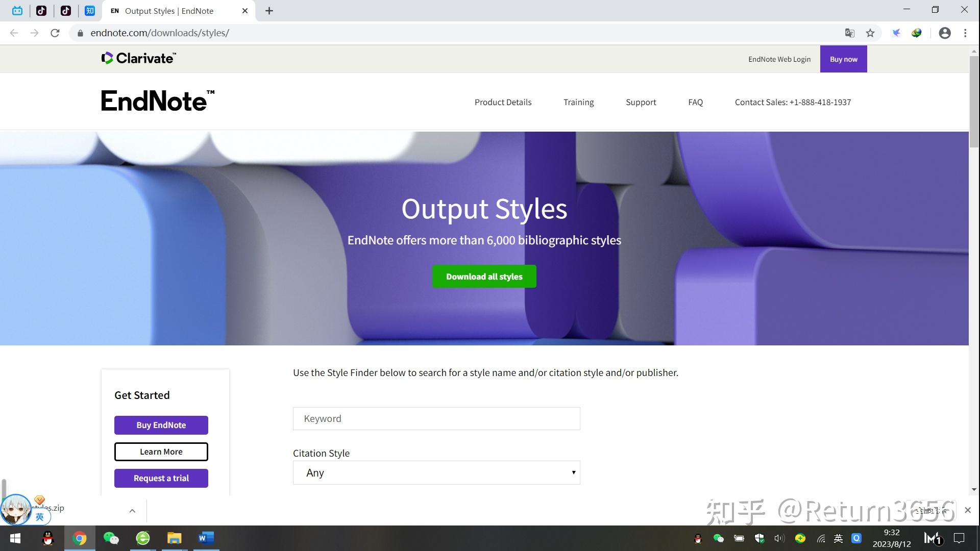Expand styles.zip download options chevron
This screenshot has height=551, width=980.
(x=132, y=511)
